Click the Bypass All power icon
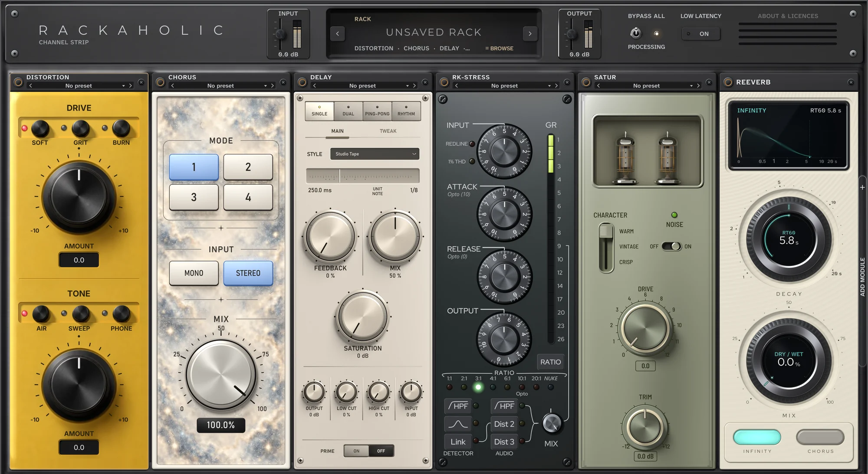Image resolution: width=868 pixels, height=474 pixels. pos(635,33)
